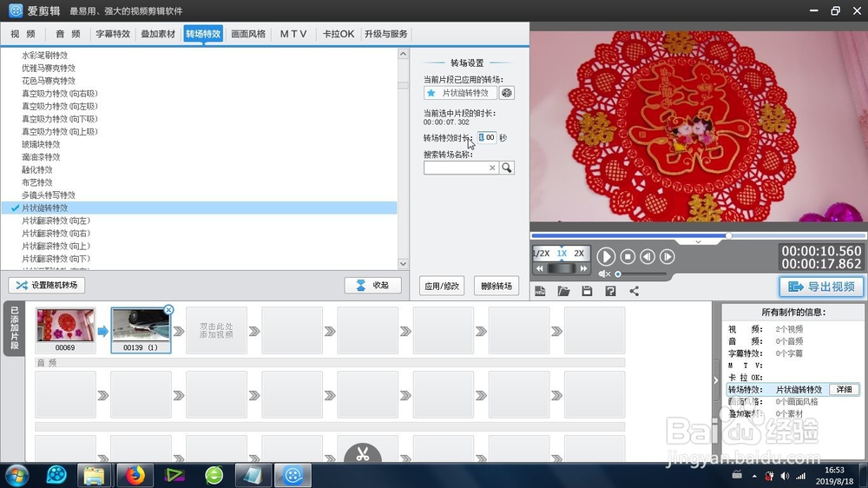Click the random transition dice icon
The width and height of the screenshot is (868, 488).
click(x=507, y=93)
